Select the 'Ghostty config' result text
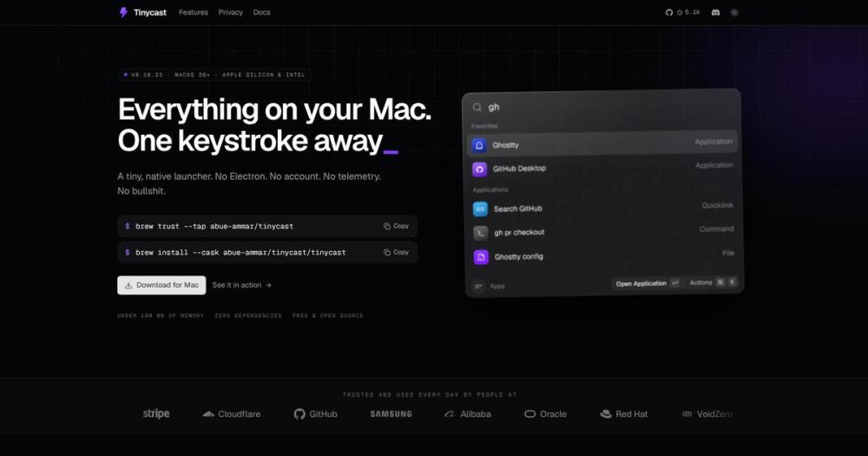This screenshot has width=868, height=456. click(519, 256)
